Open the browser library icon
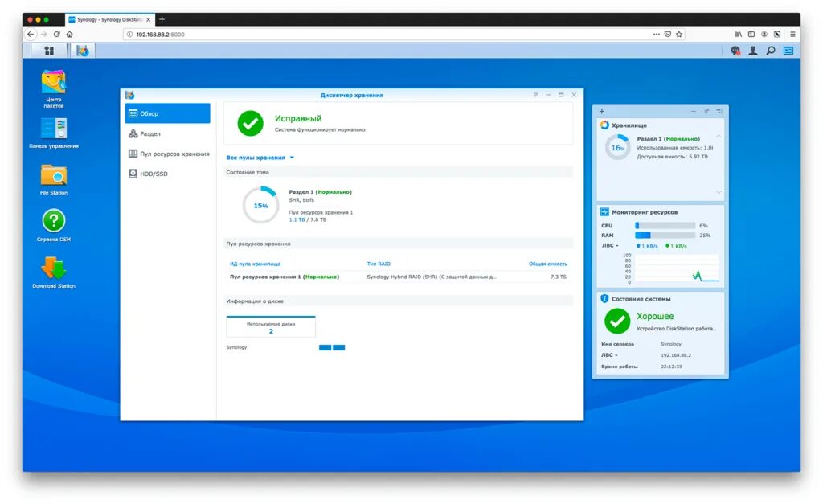Screen dimensions: 823x504 (739, 34)
